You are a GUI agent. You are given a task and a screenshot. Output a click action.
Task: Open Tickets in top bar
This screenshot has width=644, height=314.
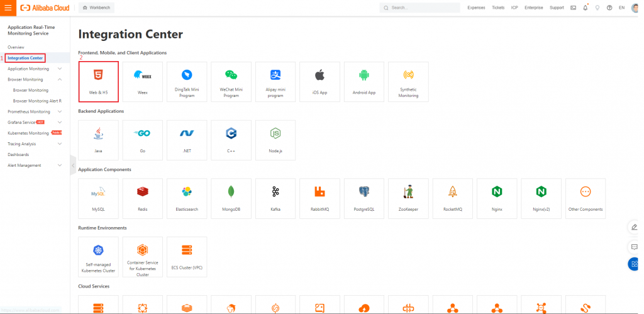point(498,8)
